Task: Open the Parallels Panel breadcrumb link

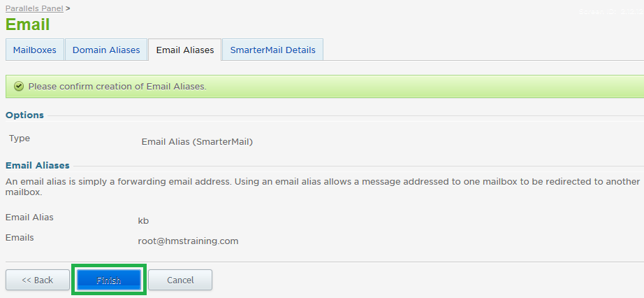Action: click(x=34, y=8)
